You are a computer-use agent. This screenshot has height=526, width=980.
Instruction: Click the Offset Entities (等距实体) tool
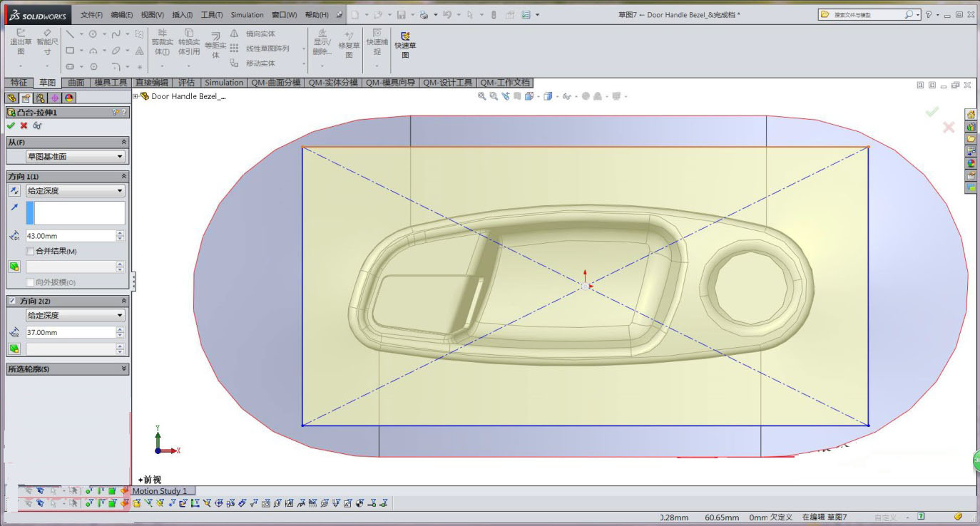coord(215,46)
